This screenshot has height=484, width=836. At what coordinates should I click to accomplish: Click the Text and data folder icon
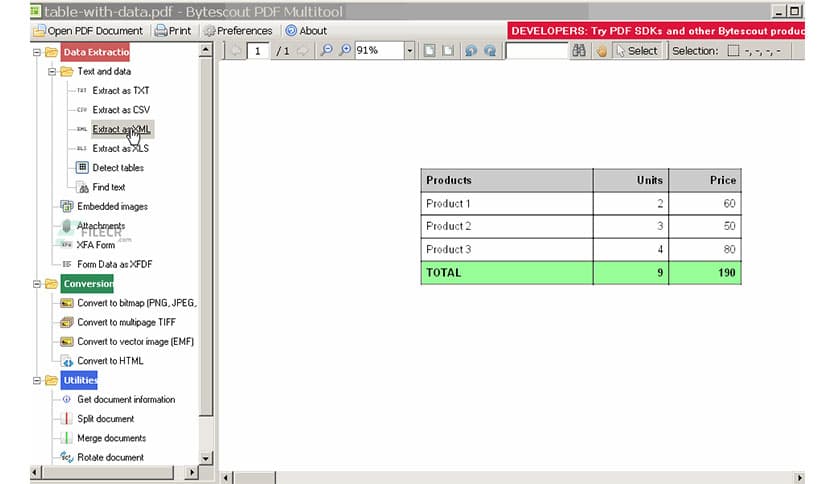coord(67,71)
